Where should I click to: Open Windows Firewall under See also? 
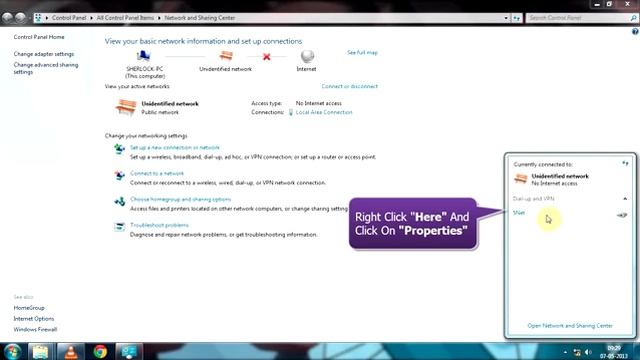pyautogui.click(x=35, y=329)
